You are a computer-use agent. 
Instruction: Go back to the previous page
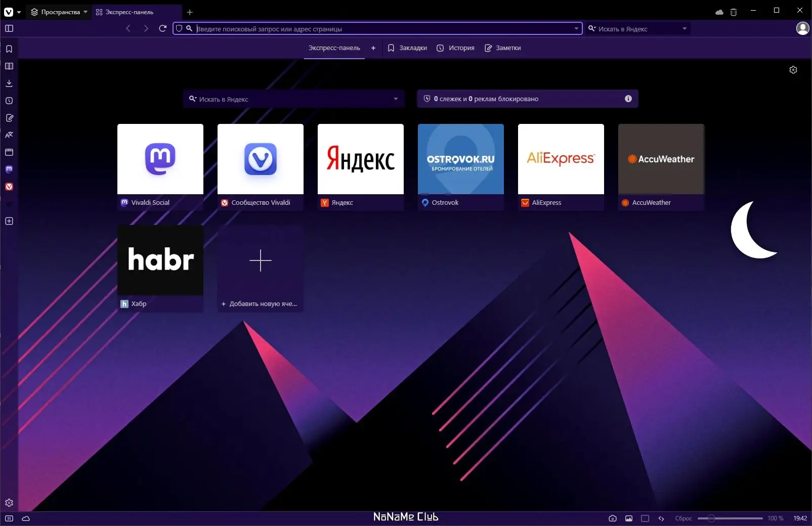(x=128, y=28)
